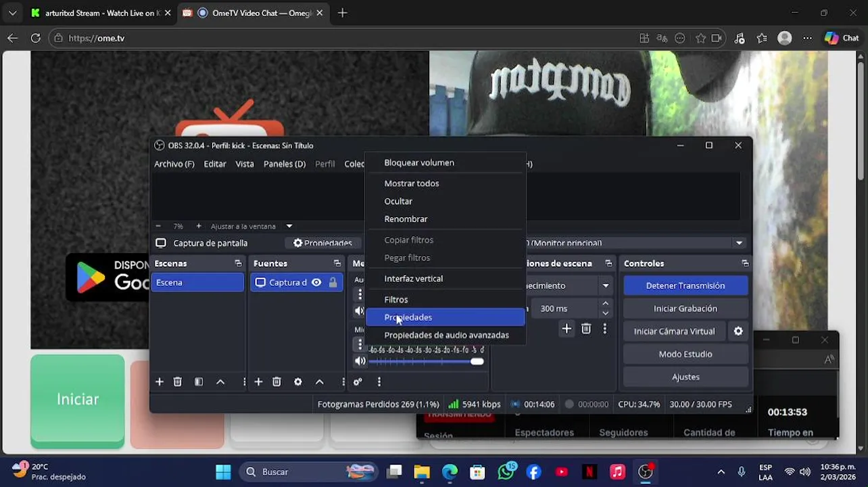Open the Edge translate icon in the address bar
Viewport: 868px width, 487px height.
click(x=662, y=39)
